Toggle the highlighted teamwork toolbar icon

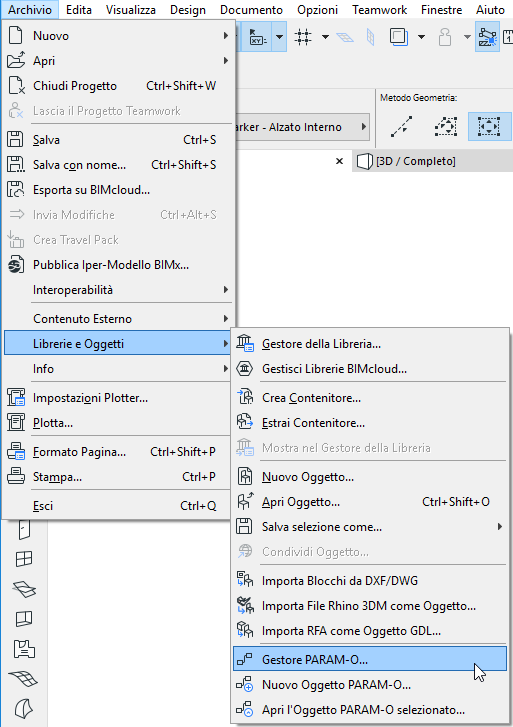[487, 37]
